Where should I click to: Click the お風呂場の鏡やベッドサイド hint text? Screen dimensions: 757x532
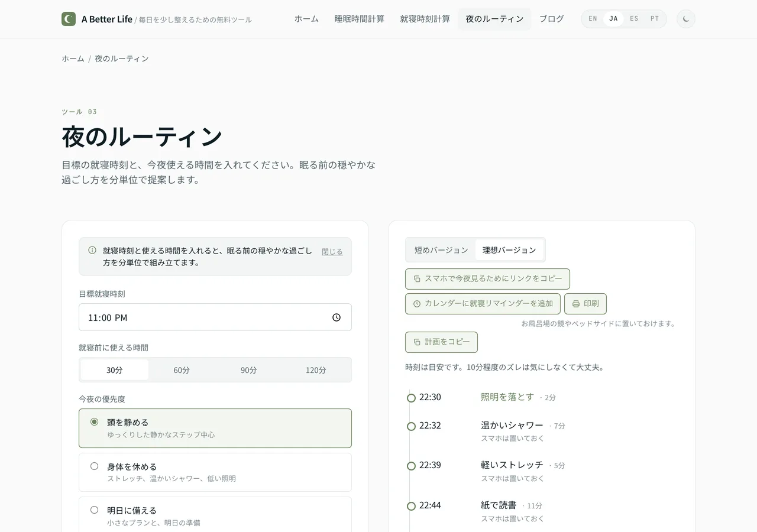coord(598,323)
